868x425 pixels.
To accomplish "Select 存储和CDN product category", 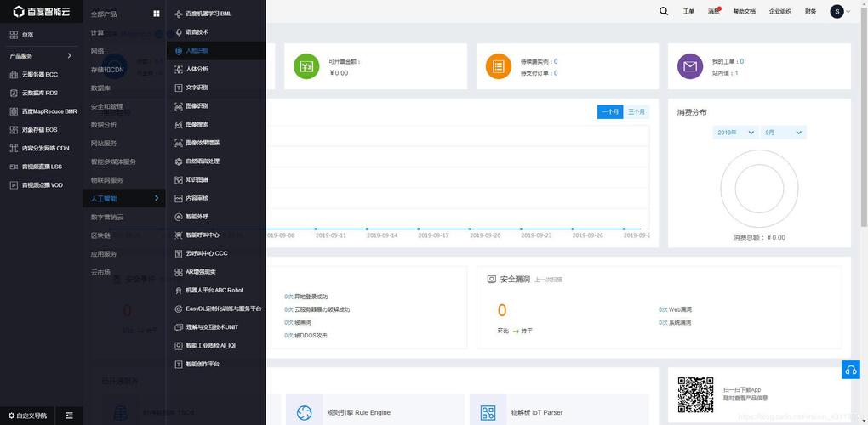I will [x=107, y=70].
